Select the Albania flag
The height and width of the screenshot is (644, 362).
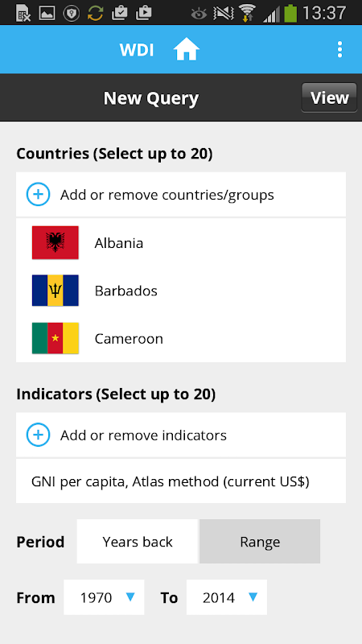point(56,243)
